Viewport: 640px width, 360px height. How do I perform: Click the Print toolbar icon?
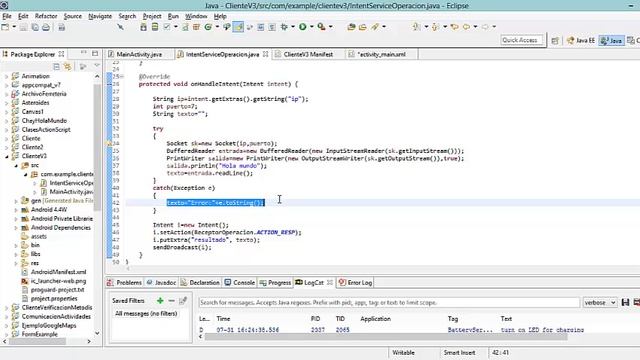(x=46, y=27)
